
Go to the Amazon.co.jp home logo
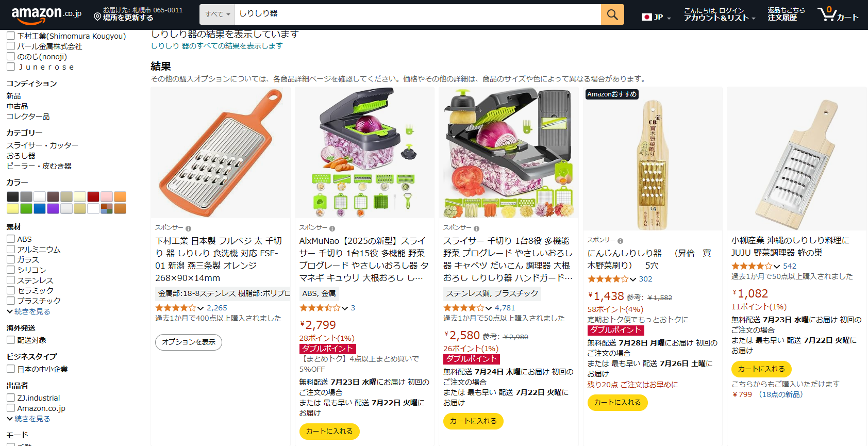pyautogui.click(x=46, y=14)
